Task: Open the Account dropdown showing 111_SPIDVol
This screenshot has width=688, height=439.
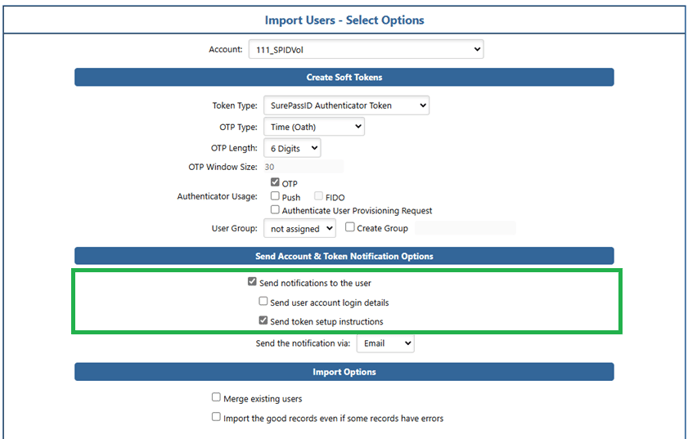Action: [x=366, y=50]
